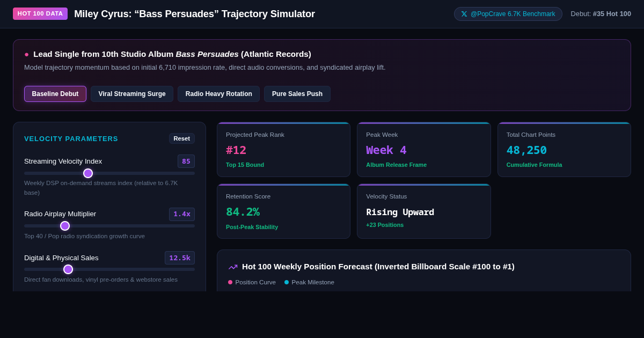Image resolution: width=644 pixels, height=338 pixels.
Task: Click the Album Release Frame label
Action: click(397, 165)
